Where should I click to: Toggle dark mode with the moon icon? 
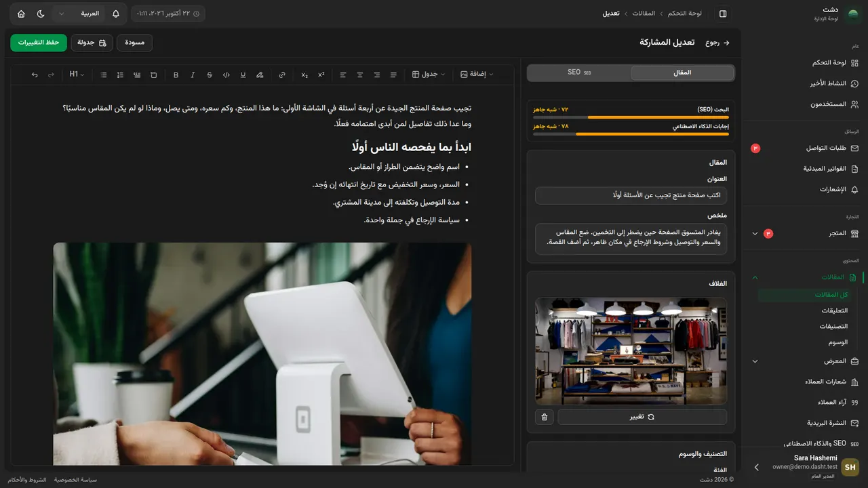pos(41,14)
